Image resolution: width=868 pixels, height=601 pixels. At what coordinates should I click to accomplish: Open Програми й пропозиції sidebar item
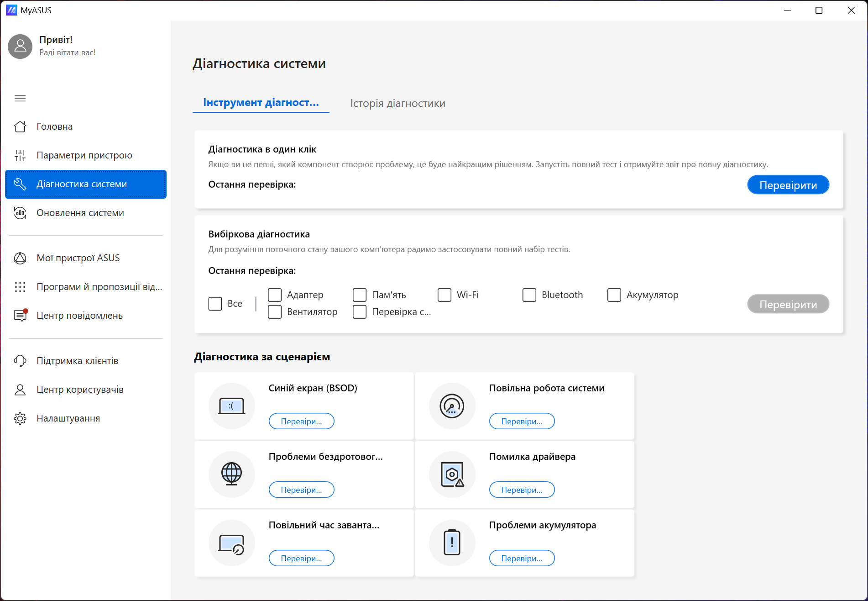pyautogui.click(x=99, y=287)
